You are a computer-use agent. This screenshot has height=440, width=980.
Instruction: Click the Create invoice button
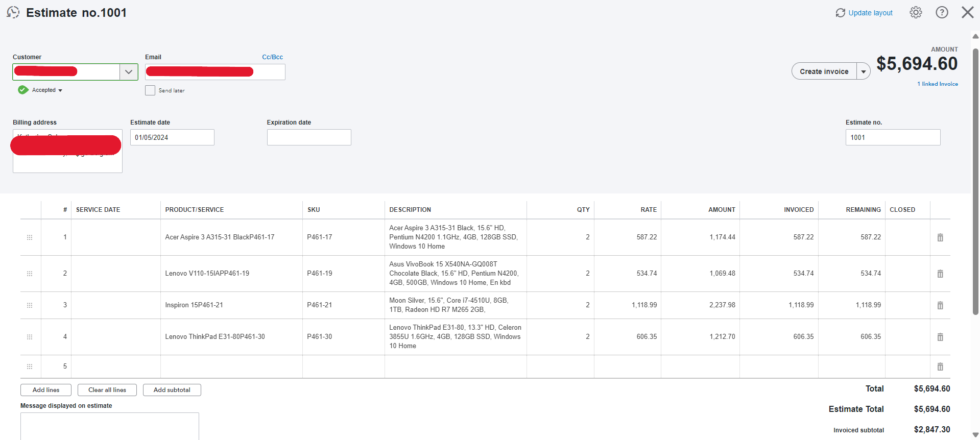pyautogui.click(x=824, y=71)
